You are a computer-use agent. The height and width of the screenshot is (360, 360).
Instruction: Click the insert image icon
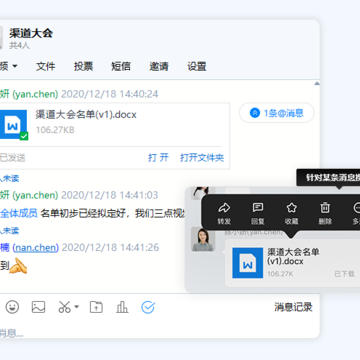click(38, 307)
